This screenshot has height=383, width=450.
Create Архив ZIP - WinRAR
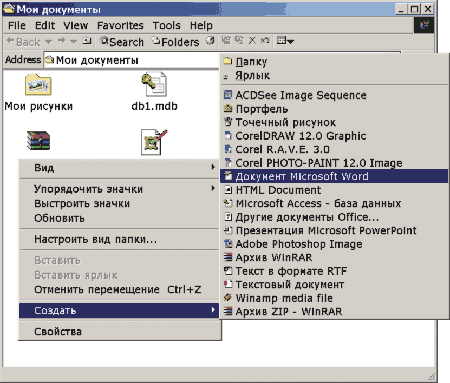(334, 311)
